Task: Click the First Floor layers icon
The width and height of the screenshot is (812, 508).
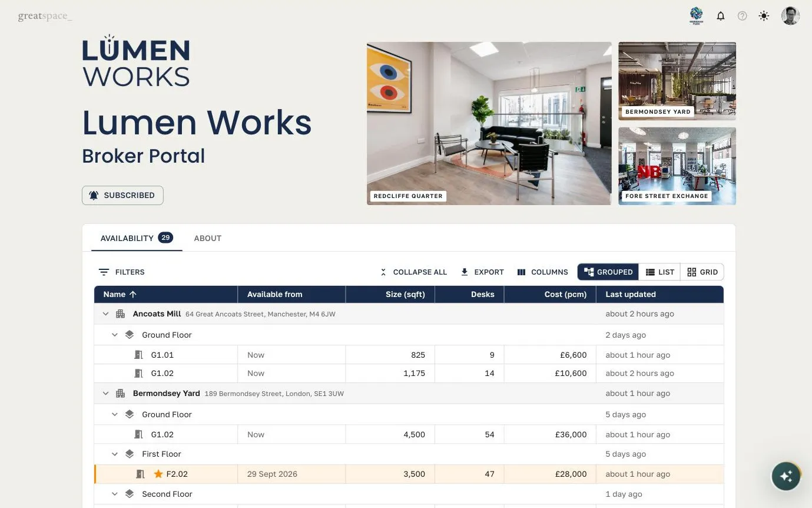Action: pyautogui.click(x=130, y=454)
